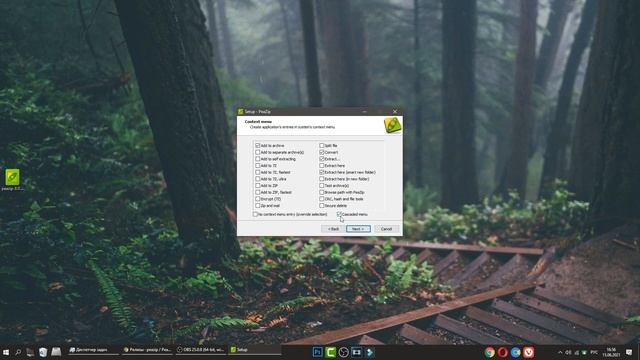This screenshot has width=640, height=360.
Task: Switch the keyboard language indicator
Action: pyautogui.click(x=594, y=352)
